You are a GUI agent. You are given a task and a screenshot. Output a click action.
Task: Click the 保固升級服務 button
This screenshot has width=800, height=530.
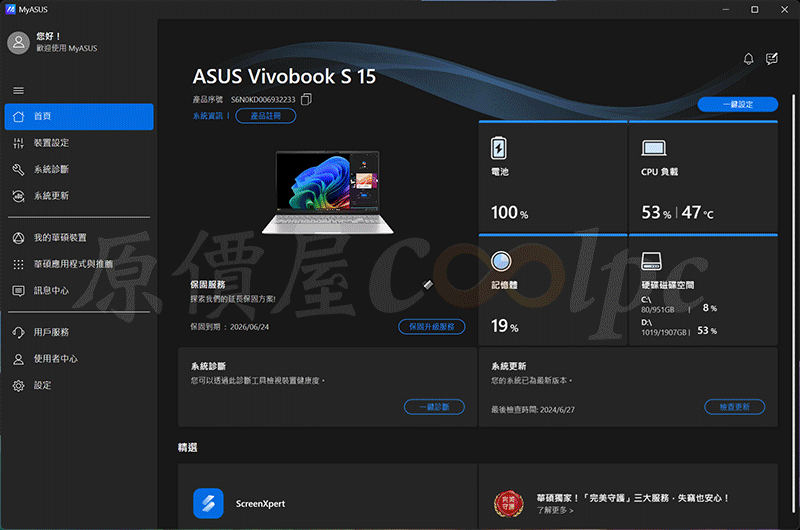432,326
